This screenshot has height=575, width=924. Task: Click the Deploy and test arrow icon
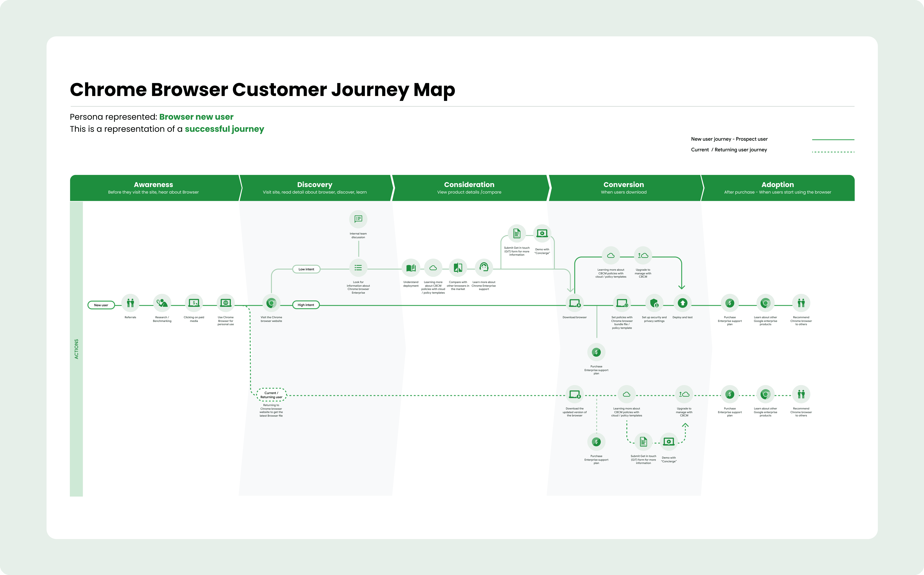682,303
